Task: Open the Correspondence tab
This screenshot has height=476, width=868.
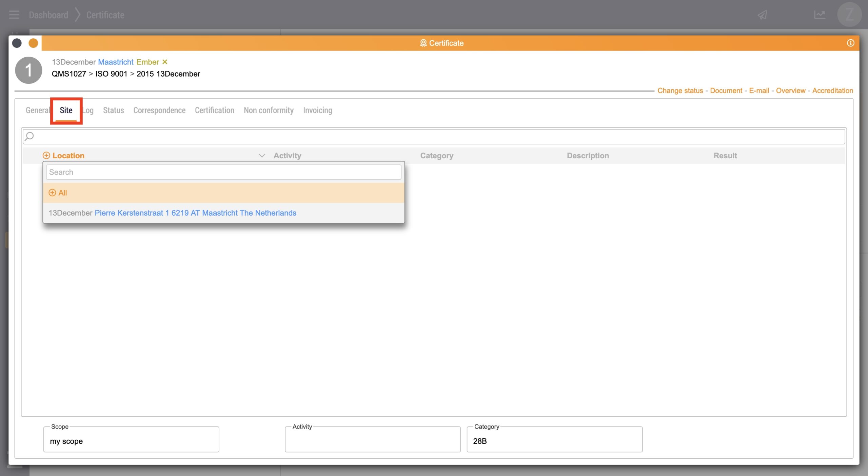Action: click(x=159, y=110)
